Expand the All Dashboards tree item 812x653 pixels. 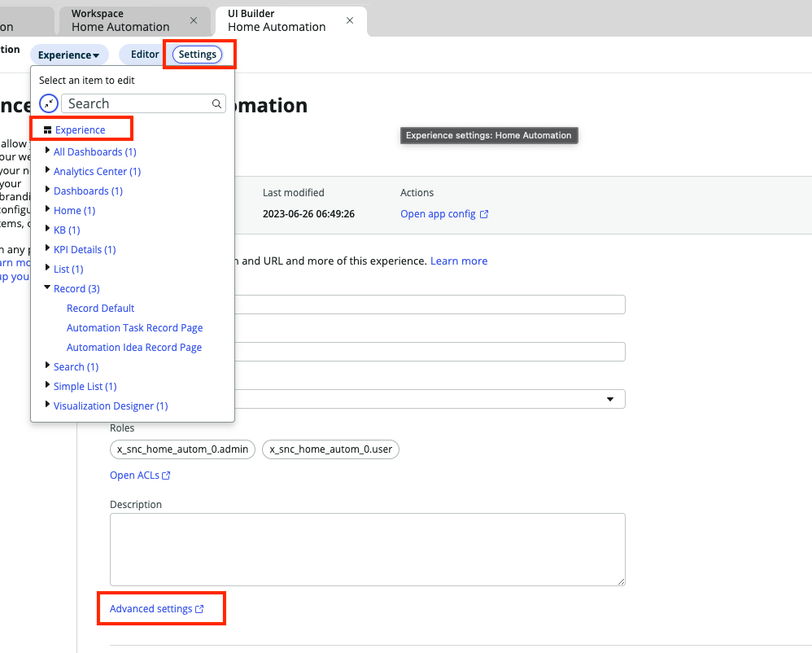point(47,151)
